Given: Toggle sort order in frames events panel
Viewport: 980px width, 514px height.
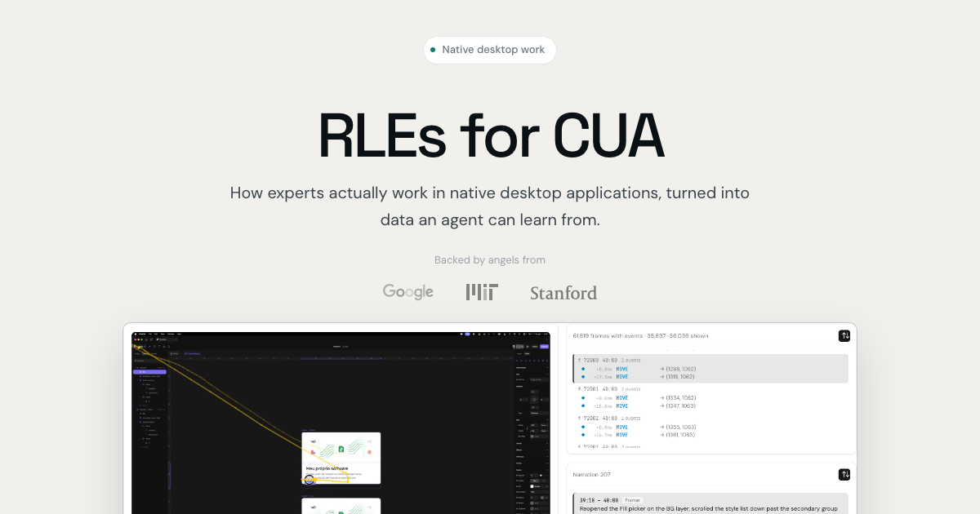Looking at the screenshot, I should [844, 336].
